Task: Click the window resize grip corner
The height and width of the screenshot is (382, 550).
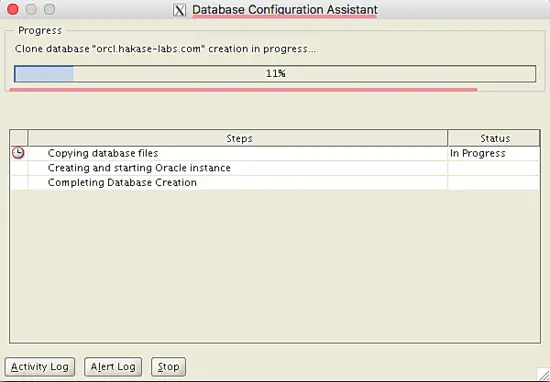Action: point(543,375)
